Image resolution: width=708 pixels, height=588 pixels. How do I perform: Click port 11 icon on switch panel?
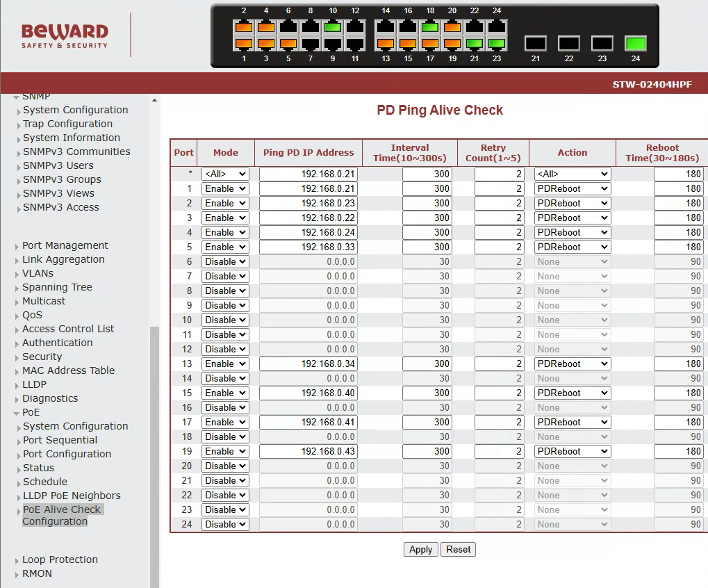click(355, 44)
